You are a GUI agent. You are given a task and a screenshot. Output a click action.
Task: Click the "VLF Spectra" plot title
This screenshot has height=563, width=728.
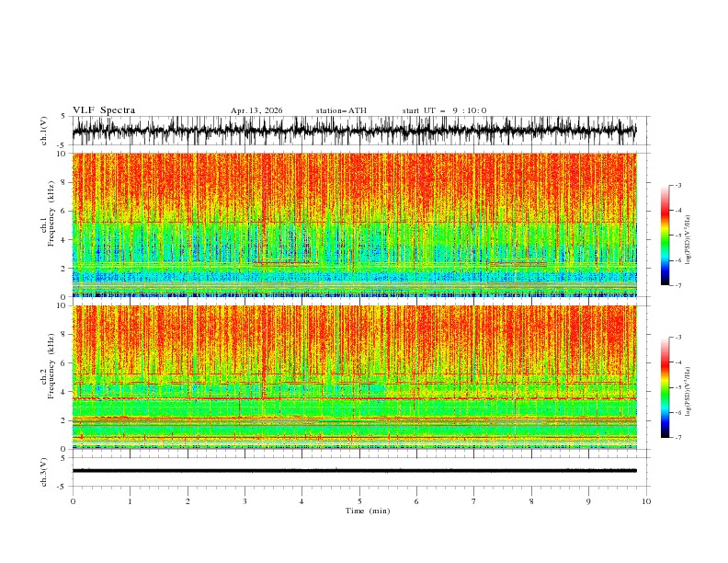click(x=104, y=110)
